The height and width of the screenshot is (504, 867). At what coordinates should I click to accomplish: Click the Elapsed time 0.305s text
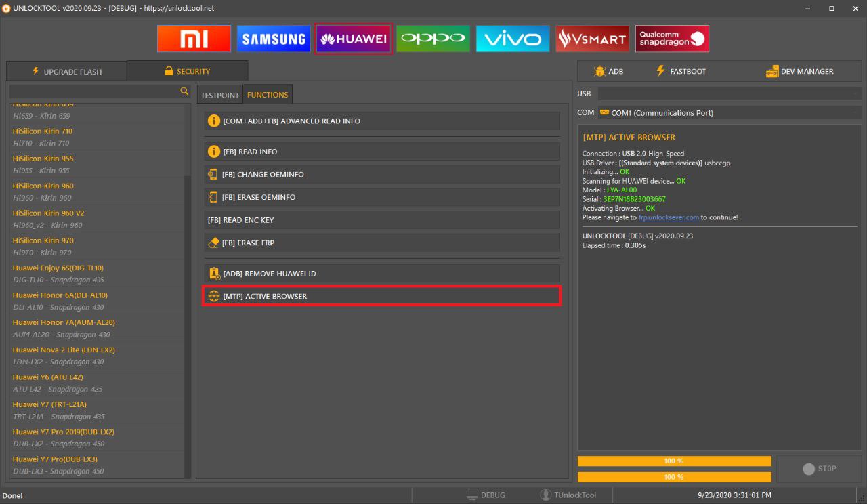tap(614, 245)
